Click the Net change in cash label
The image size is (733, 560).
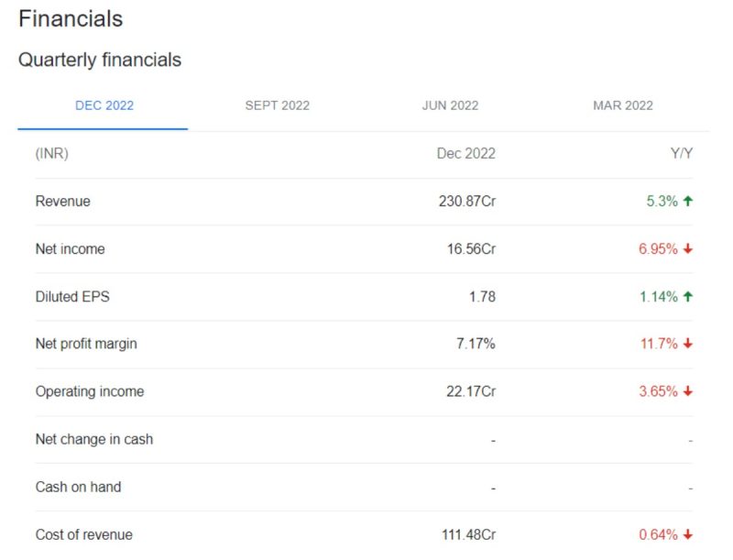tap(94, 439)
